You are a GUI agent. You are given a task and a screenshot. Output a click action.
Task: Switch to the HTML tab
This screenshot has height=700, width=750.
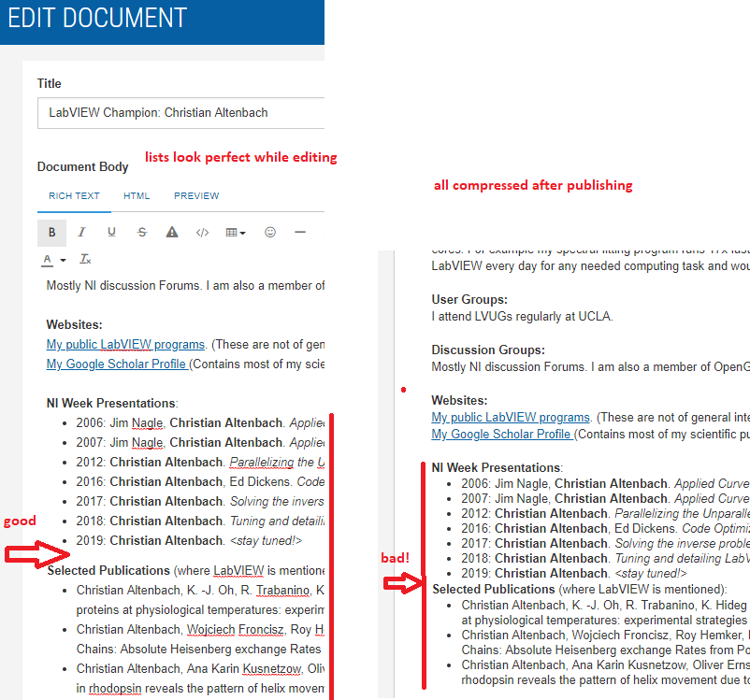137,196
